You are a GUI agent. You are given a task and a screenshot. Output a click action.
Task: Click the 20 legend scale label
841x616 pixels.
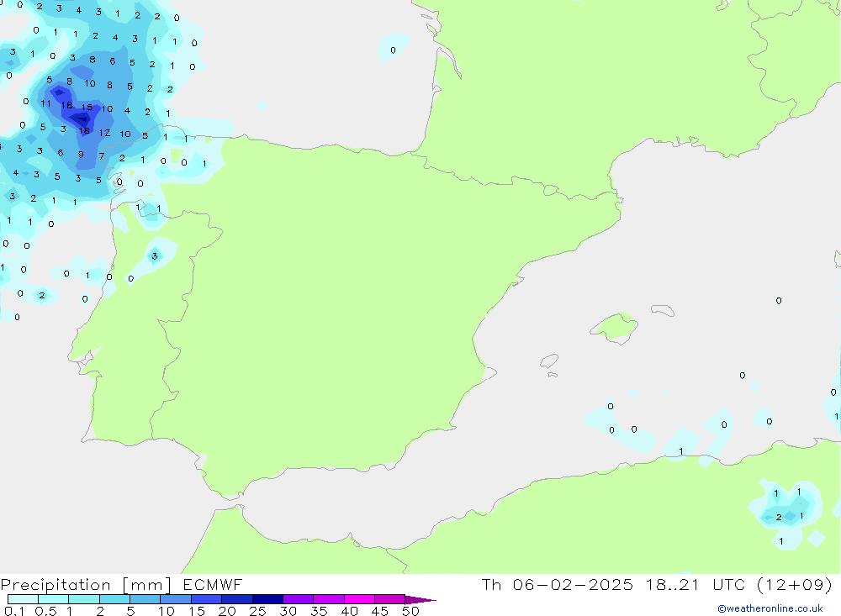click(227, 611)
